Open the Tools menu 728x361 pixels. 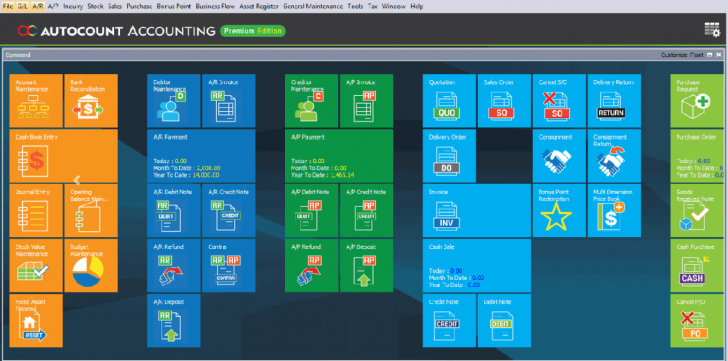coord(356,6)
